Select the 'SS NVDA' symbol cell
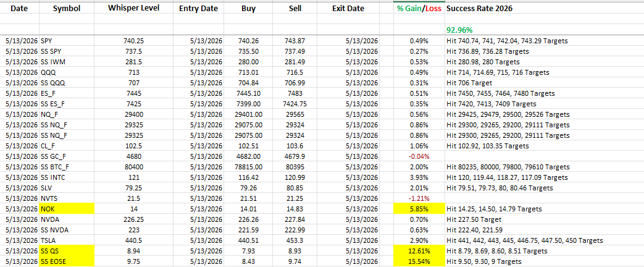 (x=67, y=230)
